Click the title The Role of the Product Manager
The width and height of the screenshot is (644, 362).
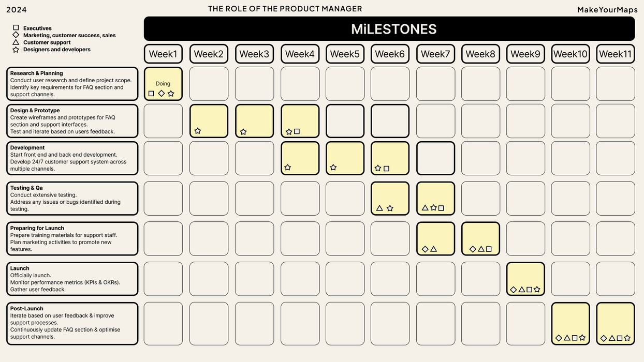point(285,9)
